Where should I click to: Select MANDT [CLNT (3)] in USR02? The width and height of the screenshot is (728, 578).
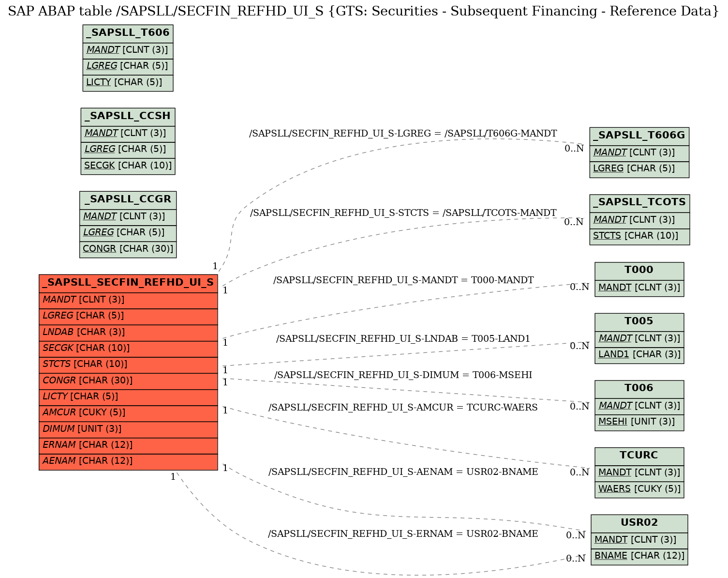pos(639,540)
